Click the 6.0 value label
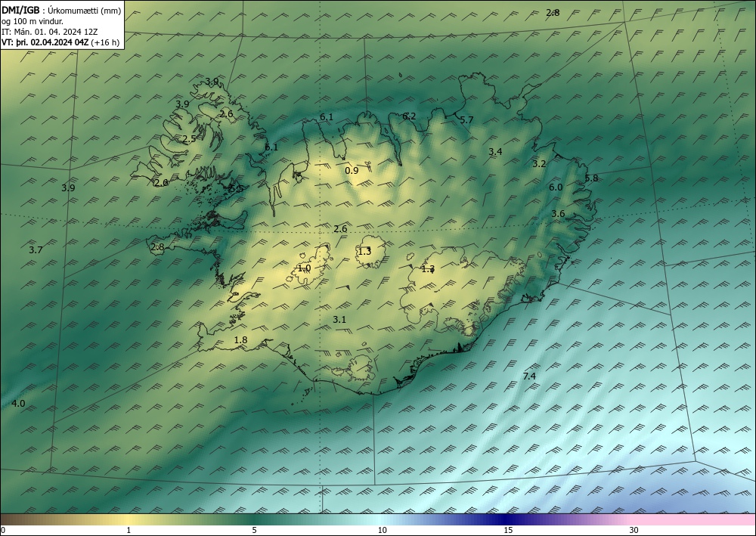Screen dimensions: 756x536 (x=556, y=187)
